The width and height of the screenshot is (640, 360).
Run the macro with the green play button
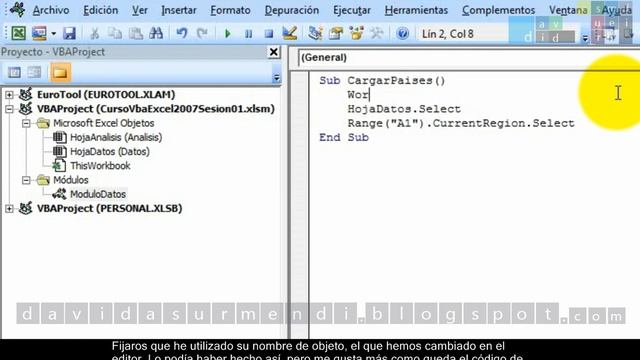(x=228, y=33)
